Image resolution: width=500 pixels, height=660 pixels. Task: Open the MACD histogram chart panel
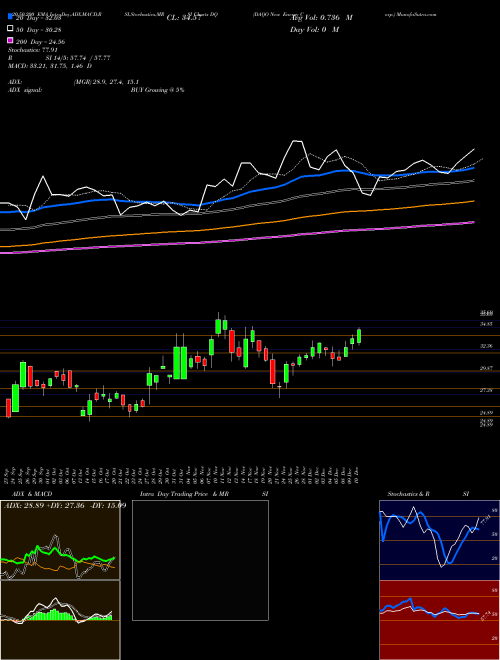(x=60, y=620)
